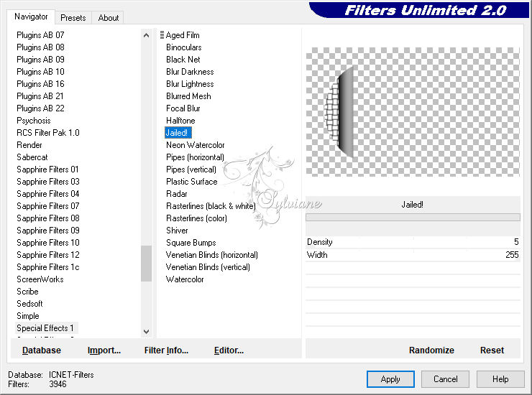Image resolution: width=532 pixels, height=395 pixels.
Task: Select Special Effects 1 category
Action: 45,328
